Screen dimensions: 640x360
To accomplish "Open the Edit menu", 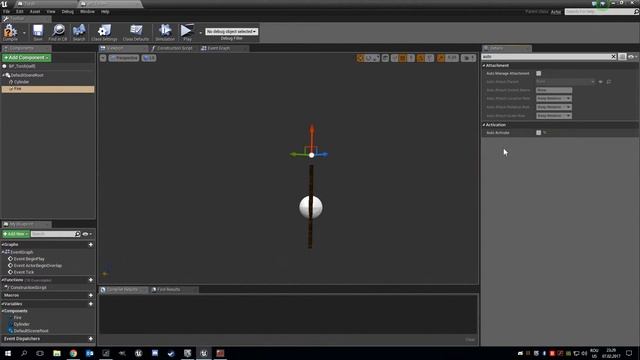I will tap(19, 12).
